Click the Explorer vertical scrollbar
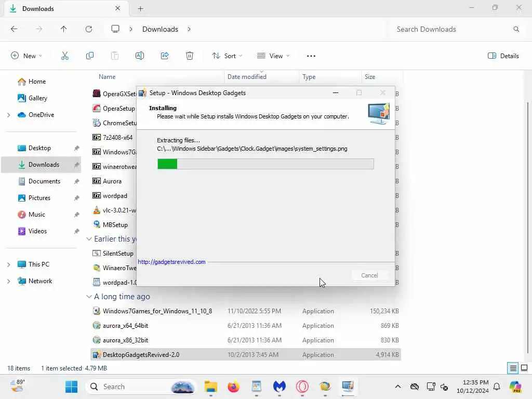 528,228
